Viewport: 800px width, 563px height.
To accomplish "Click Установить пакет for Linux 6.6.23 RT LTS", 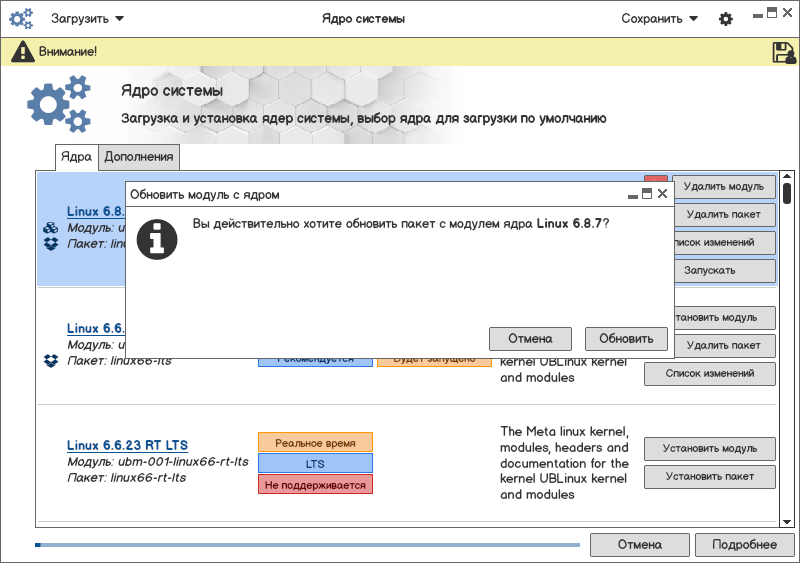I will (x=710, y=477).
